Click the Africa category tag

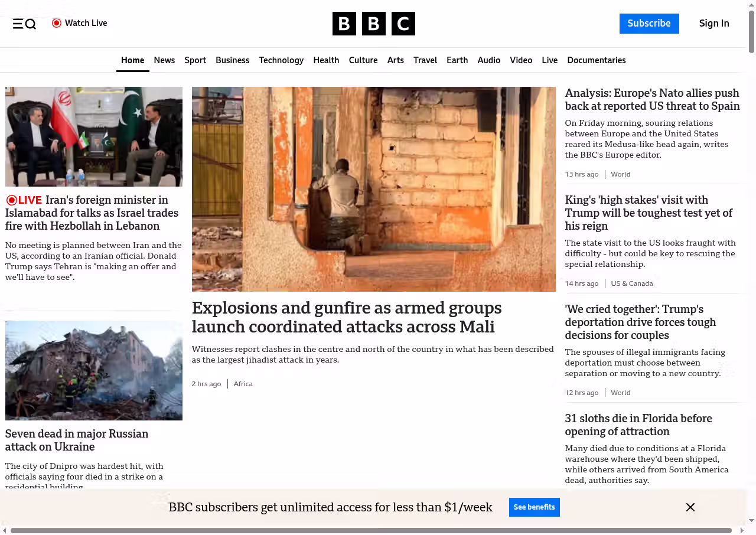pyautogui.click(x=243, y=384)
